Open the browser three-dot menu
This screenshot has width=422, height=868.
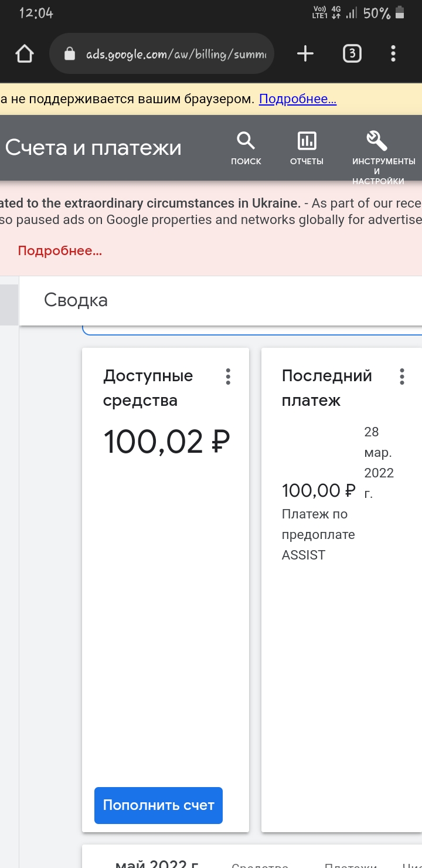[393, 54]
